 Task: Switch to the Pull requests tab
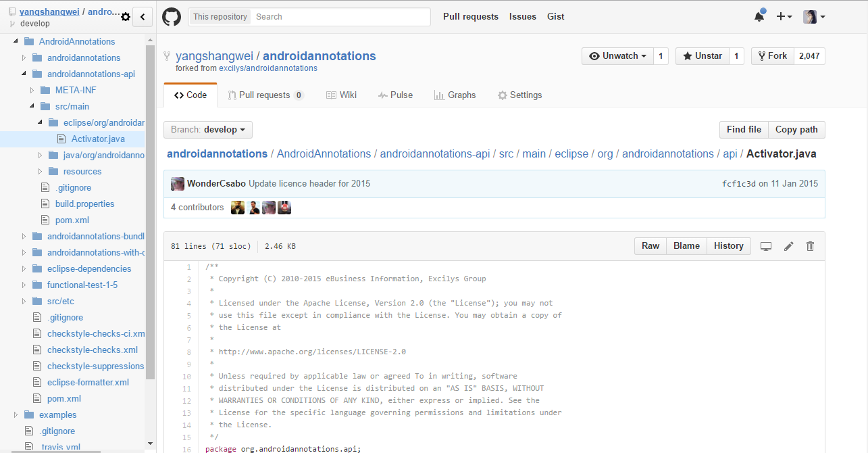click(x=265, y=95)
